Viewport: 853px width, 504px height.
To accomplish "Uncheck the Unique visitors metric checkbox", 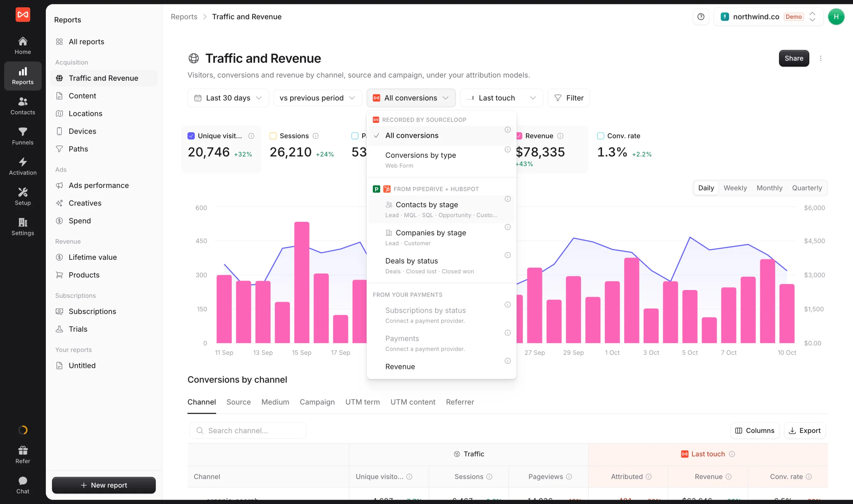I will point(191,136).
